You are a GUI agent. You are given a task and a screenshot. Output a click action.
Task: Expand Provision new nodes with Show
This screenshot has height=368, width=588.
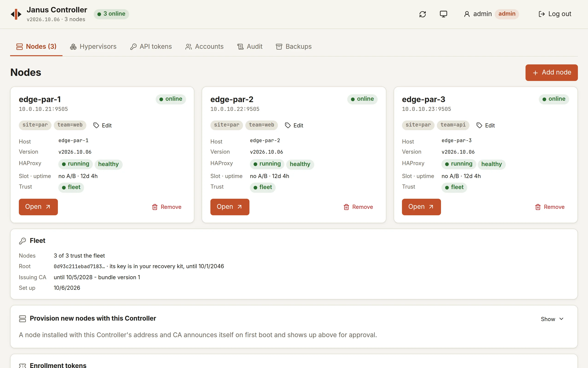click(552, 319)
